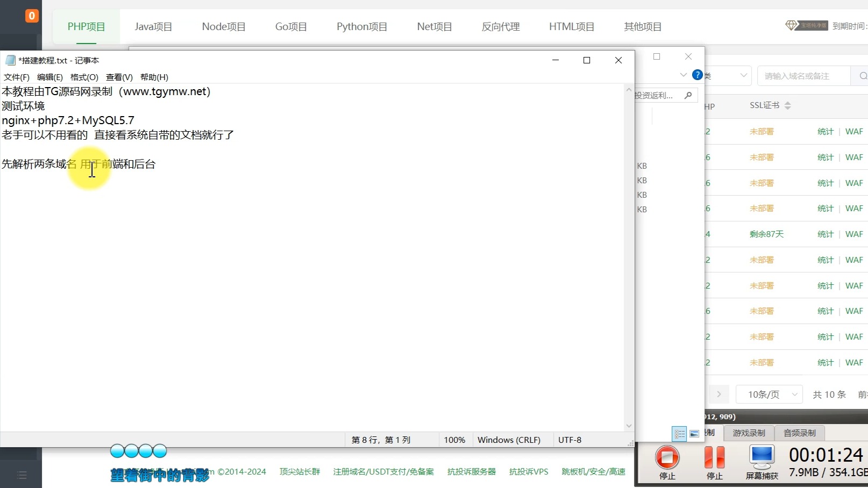Viewport: 868px width, 488px height.
Task: Stop recording with the red round button
Action: point(667,457)
